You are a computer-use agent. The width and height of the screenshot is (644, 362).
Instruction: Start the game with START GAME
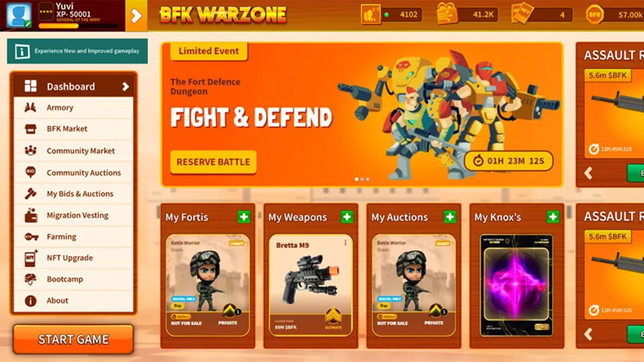(x=73, y=339)
